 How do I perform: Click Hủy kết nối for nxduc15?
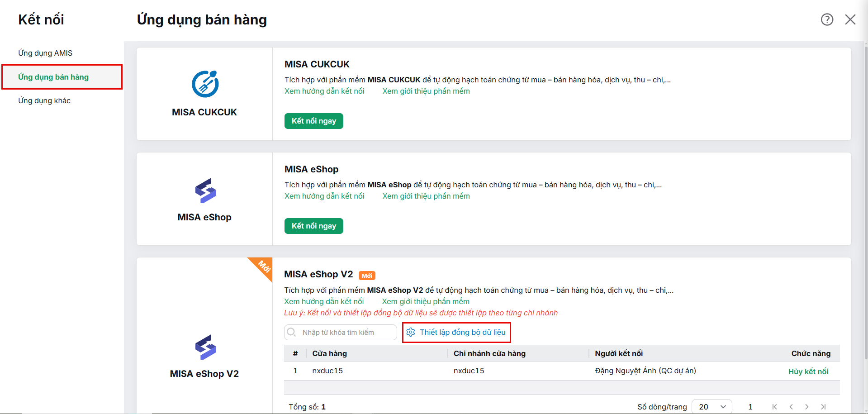tap(808, 371)
